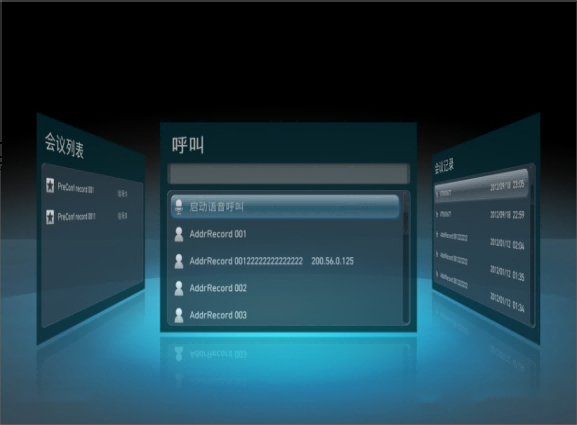Click the star icon of the first PreConf record
Viewport: 577px width, 425px height.
pyautogui.click(x=50, y=185)
